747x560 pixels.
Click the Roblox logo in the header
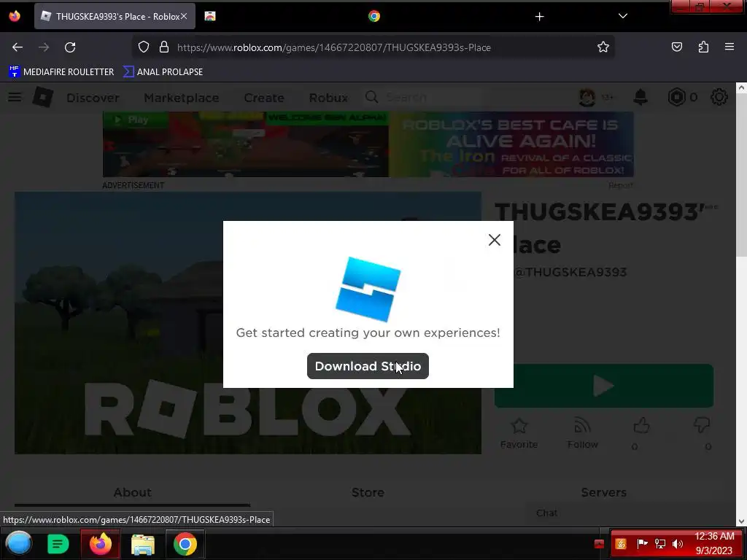(x=43, y=97)
